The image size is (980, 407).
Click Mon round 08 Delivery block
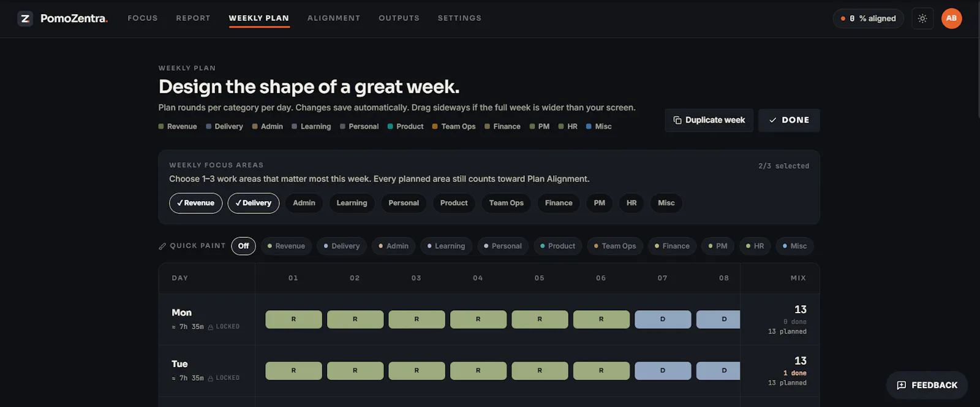[x=718, y=319]
